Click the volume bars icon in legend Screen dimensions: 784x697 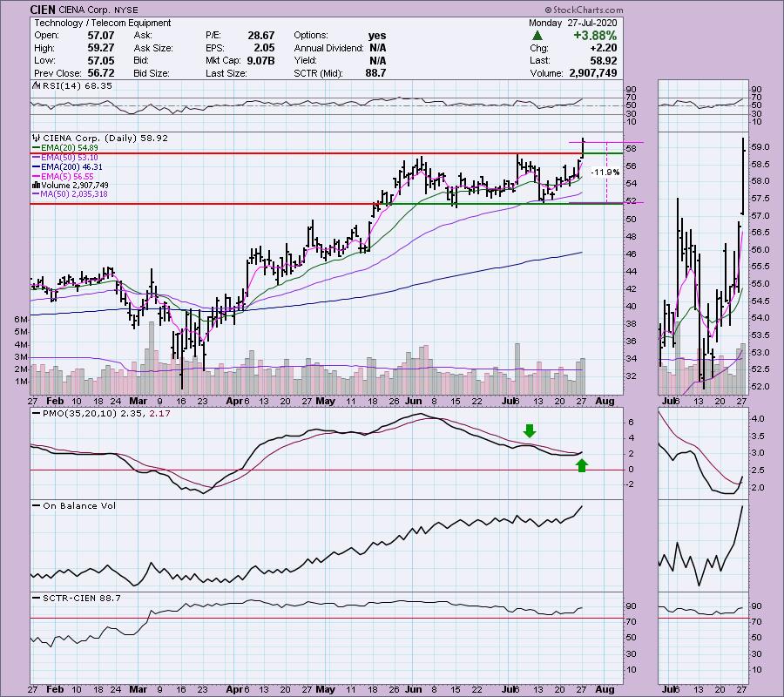37,186
